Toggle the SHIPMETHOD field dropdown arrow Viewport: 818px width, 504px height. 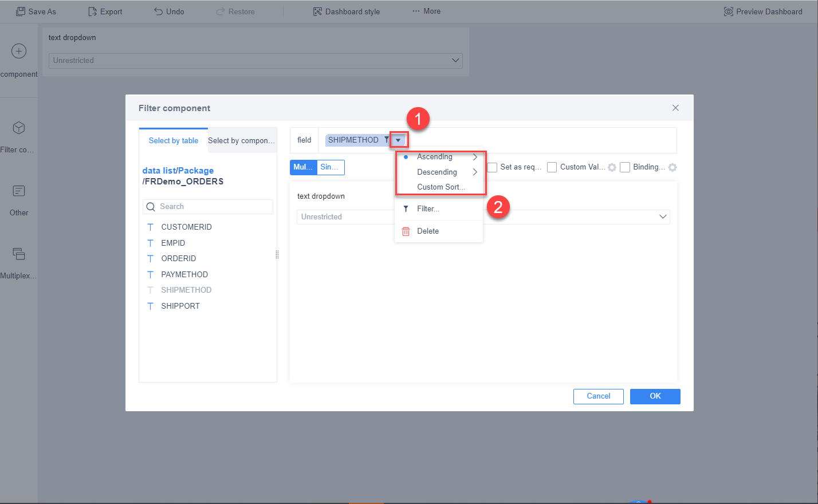(x=398, y=140)
